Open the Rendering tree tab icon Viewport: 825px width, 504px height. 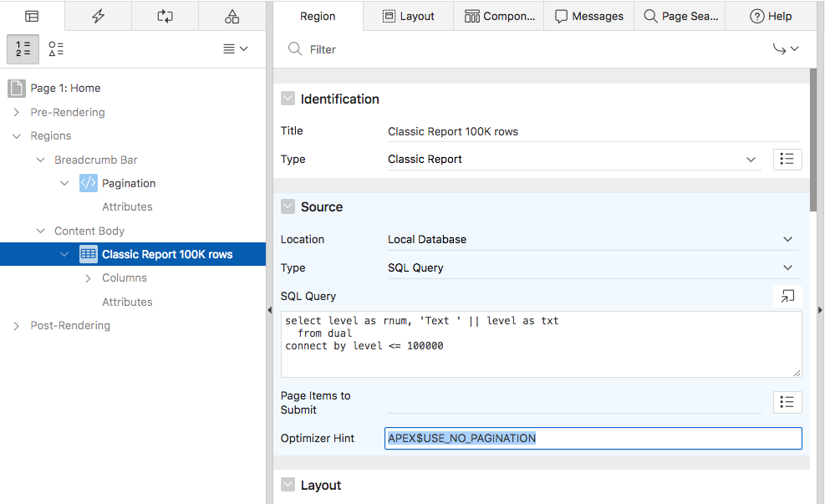(x=32, y=16)
